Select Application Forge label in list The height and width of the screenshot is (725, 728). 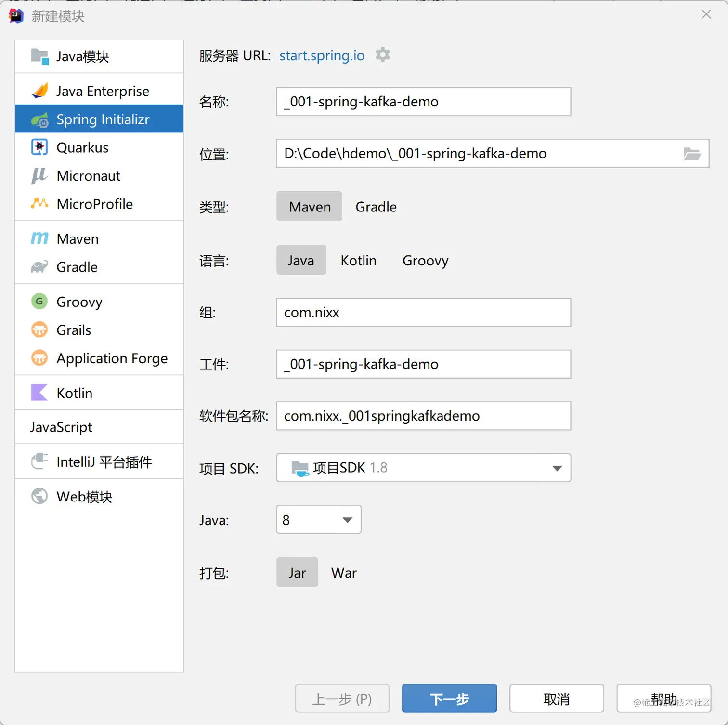tap(112, 358)
